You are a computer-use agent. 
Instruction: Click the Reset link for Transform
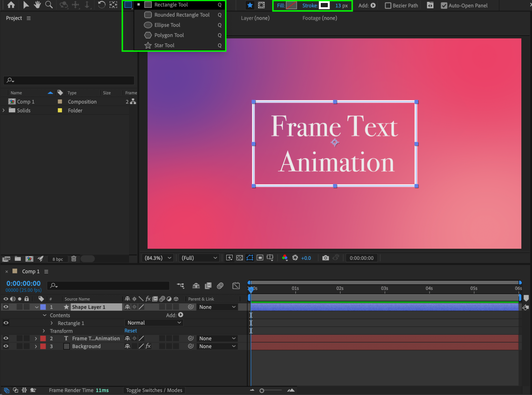tap(130, 331)
